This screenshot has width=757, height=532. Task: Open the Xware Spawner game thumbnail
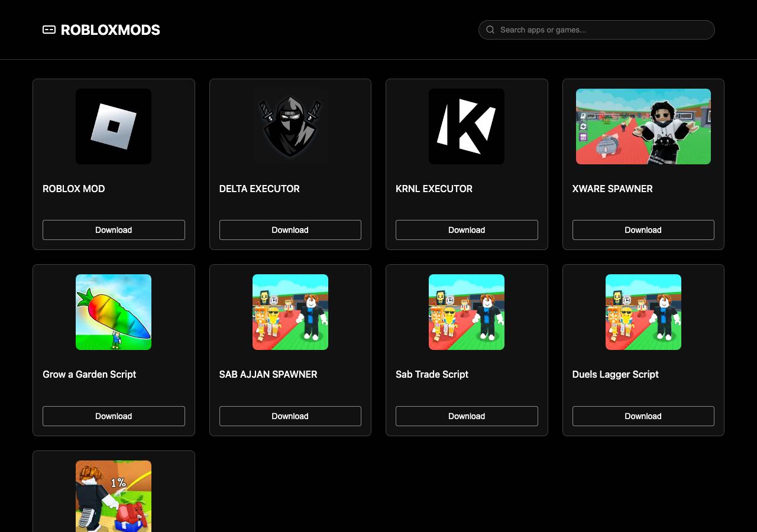[x=643, y=126]
